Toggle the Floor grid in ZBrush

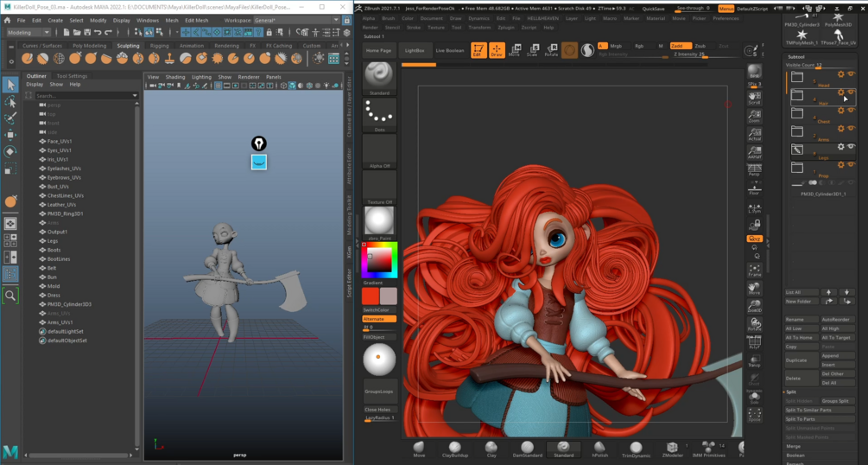754,188
